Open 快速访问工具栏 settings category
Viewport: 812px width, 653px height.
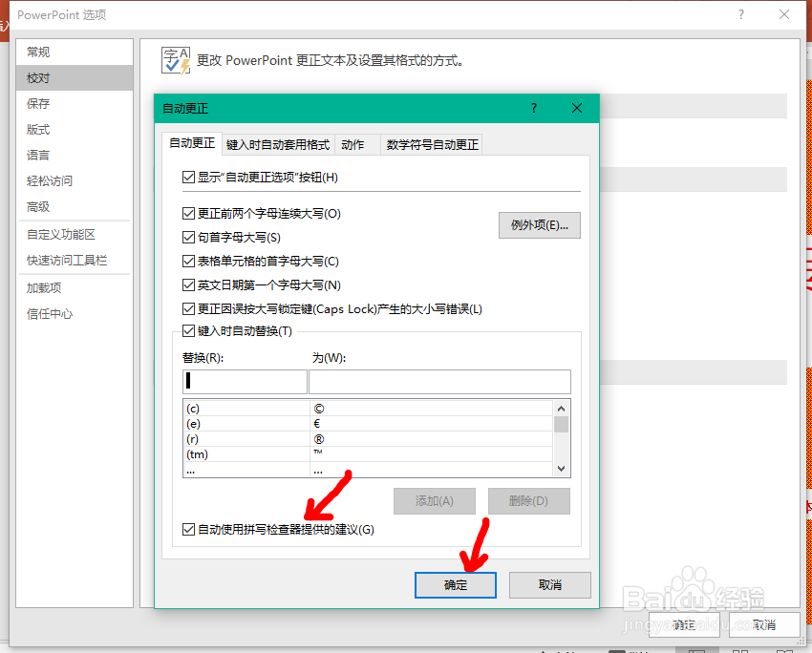coord(75,261)
